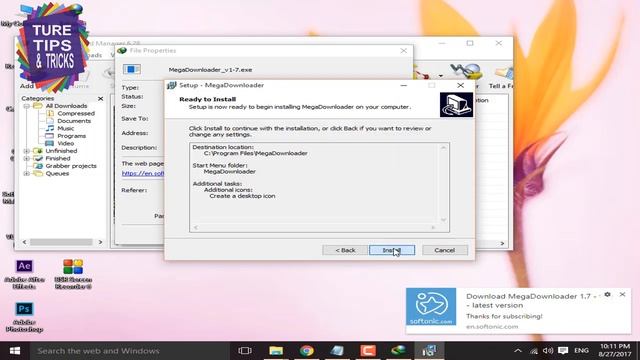The width and height of the screenshot is (640, 360).
Task: Cancel the MegaDownloader setup
Action: click(x=444, y=250)
